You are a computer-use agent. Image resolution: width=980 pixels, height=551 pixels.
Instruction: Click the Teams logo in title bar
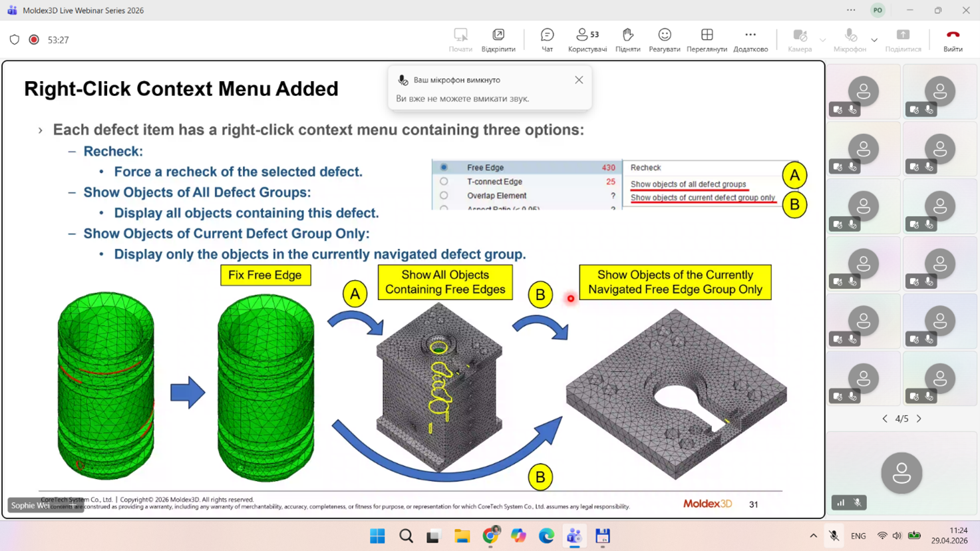[12, 11]
